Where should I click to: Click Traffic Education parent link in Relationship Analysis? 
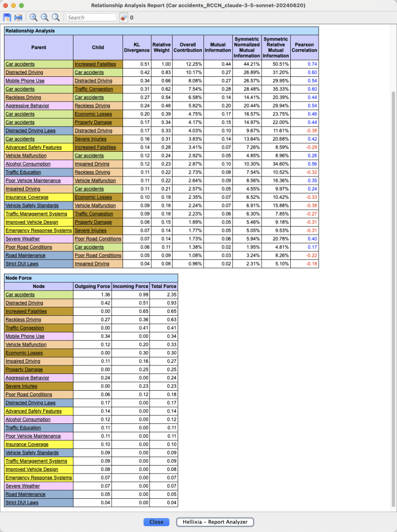[x=23, y=172]
